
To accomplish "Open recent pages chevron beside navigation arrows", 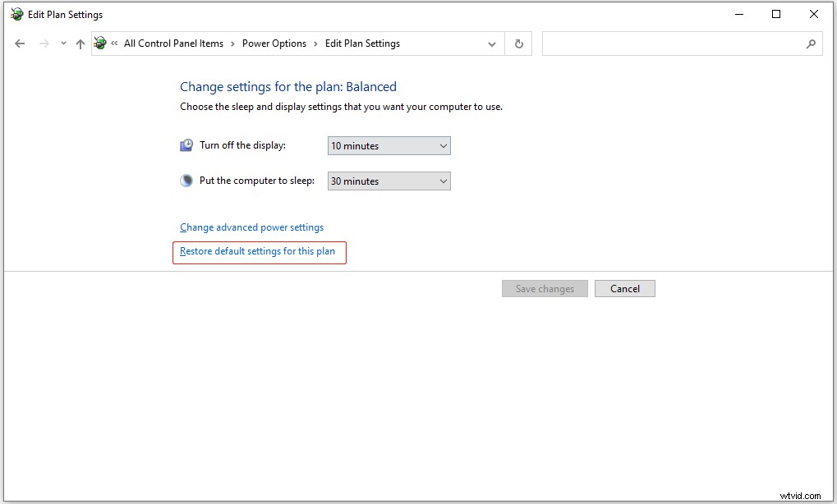I will [x=62, y=44].
